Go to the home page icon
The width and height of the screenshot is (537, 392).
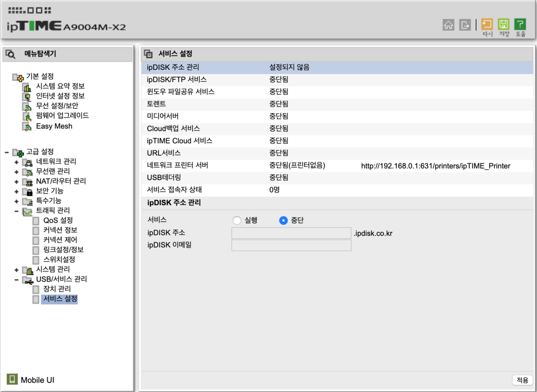pos(448,25)
